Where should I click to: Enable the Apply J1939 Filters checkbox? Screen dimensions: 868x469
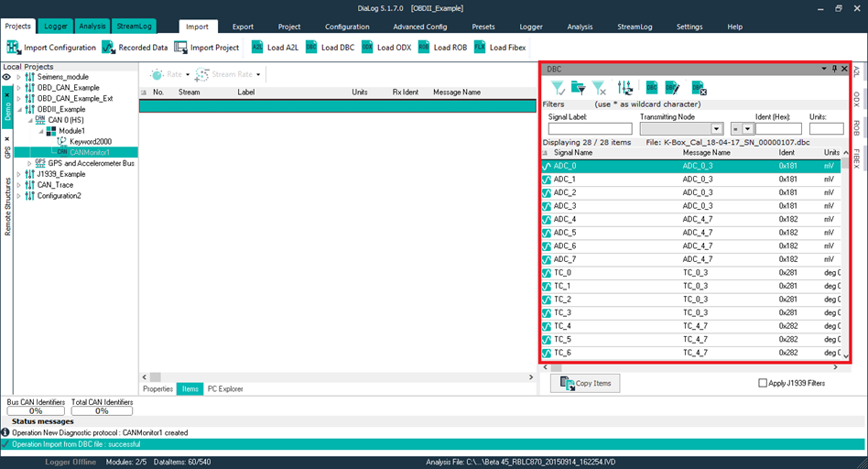coord(764,383)
